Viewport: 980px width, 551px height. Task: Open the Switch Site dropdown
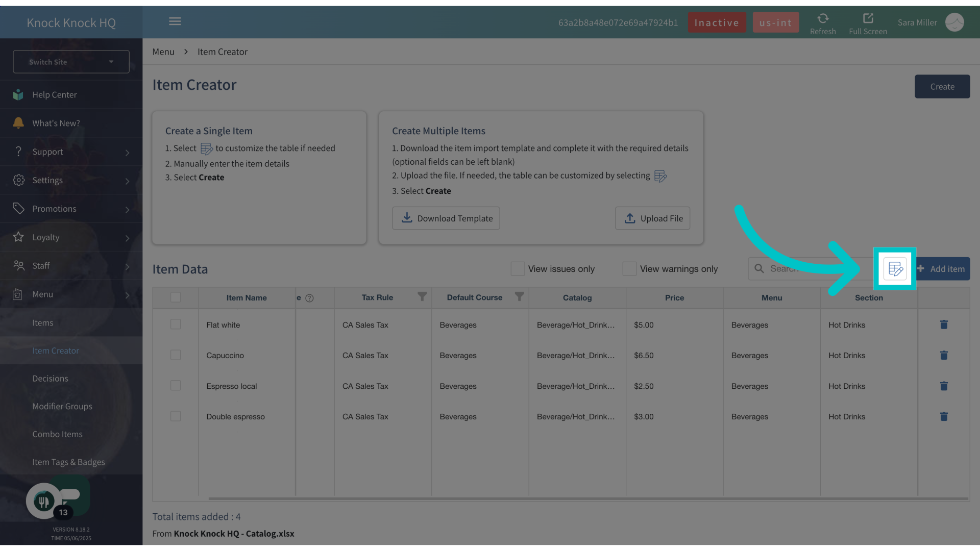pyautogui.click(x=71, y=62)
